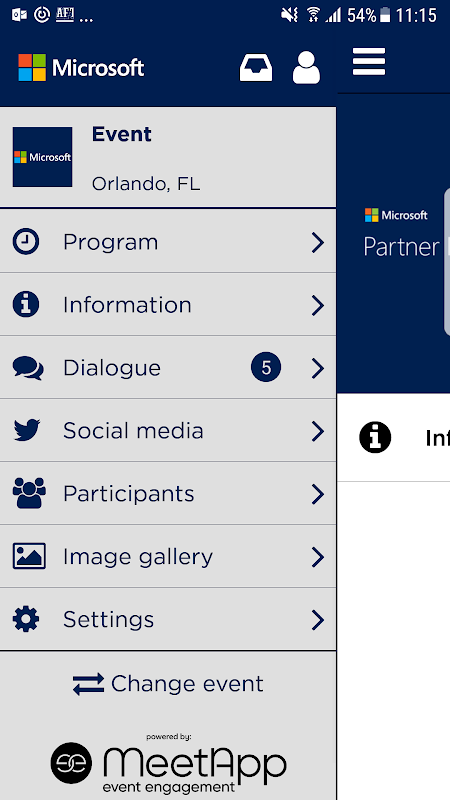Viewport: 450px width, 800px height.
Task: Open the Participants menu item
Action: click(x=168, y=493)
